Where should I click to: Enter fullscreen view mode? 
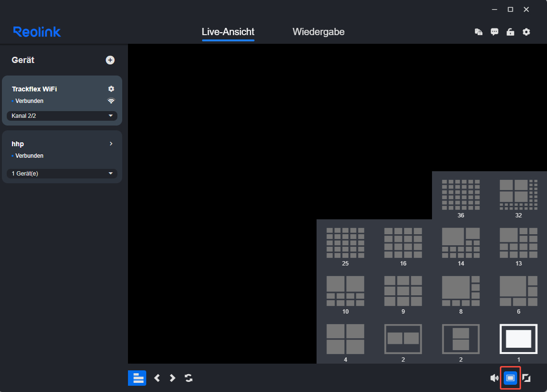pyautogui.click(x=526, y=378)
